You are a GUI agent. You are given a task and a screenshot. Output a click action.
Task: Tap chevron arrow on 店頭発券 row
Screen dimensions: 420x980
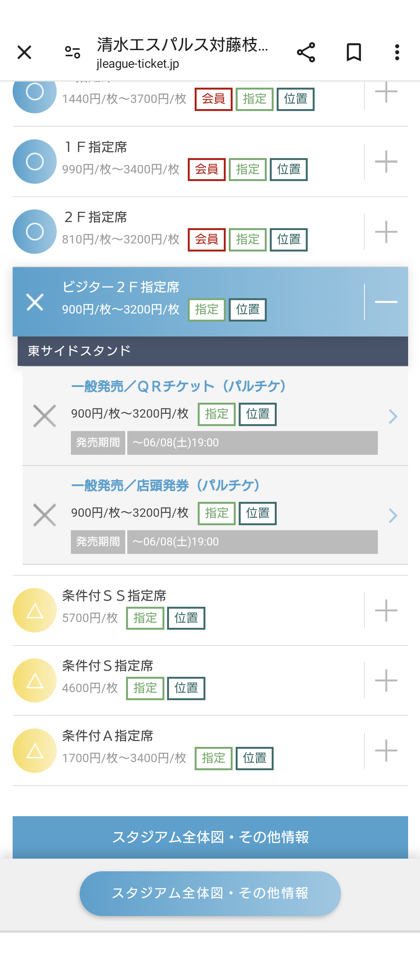393,515
